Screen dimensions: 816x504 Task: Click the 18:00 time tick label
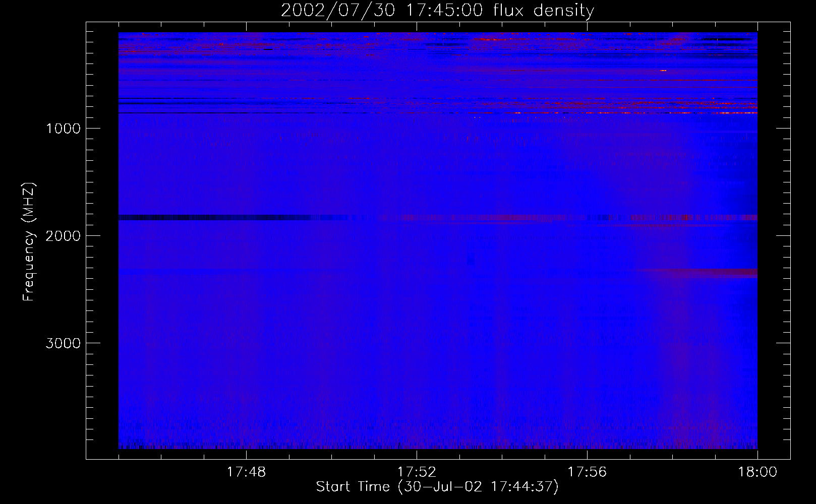pyautogui.click(x=757, y=472)
